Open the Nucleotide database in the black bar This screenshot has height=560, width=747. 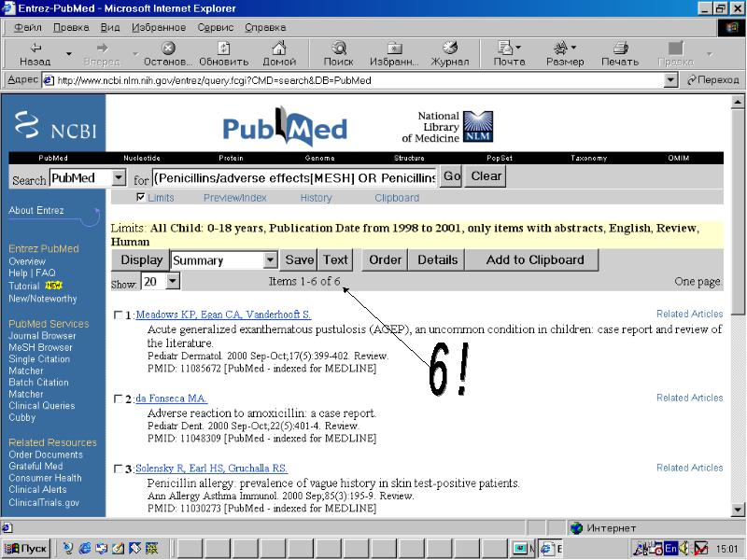point(142,158)
